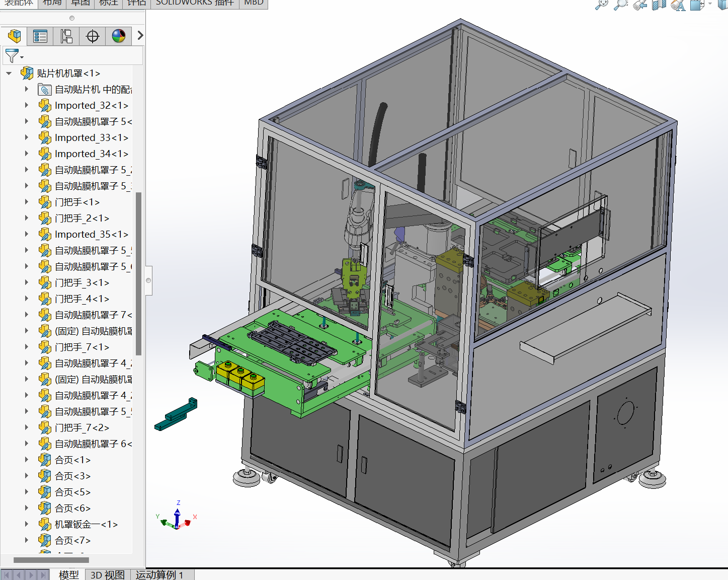Screen dimensions: 728x580
Task: Click assembly icon of 贴片机机罩<1>
Action: coord(27,73)
